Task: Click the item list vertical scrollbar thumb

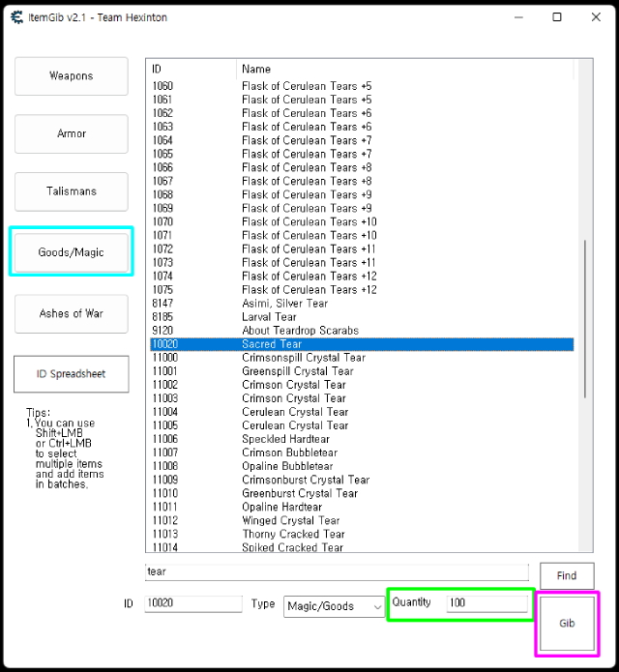Action: [585, 319]
